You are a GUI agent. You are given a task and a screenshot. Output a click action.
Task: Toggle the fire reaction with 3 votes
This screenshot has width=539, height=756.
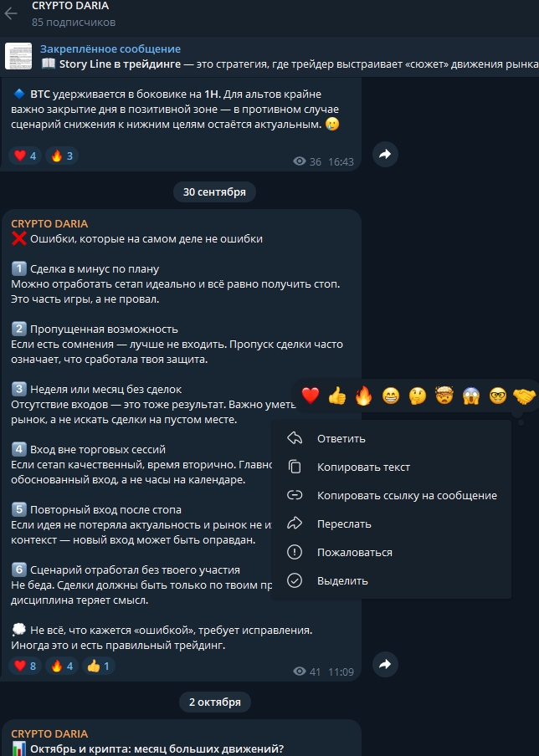(62, 156)
